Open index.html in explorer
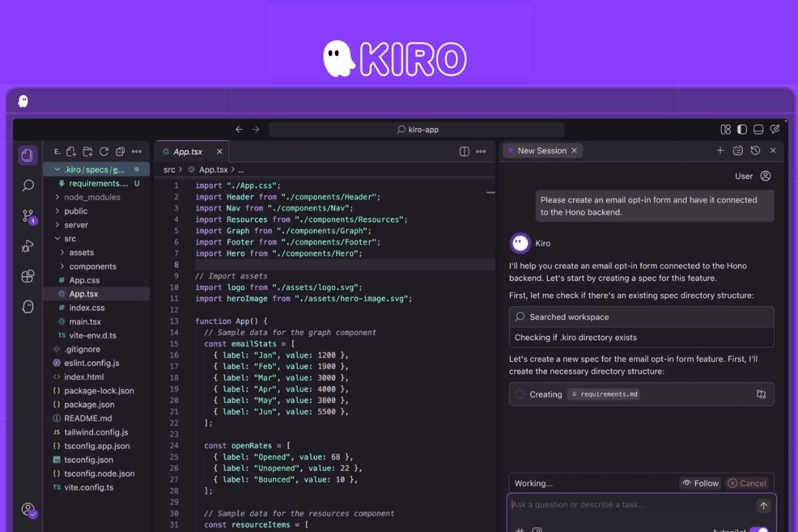798x532 pixels. coord(96,377)
